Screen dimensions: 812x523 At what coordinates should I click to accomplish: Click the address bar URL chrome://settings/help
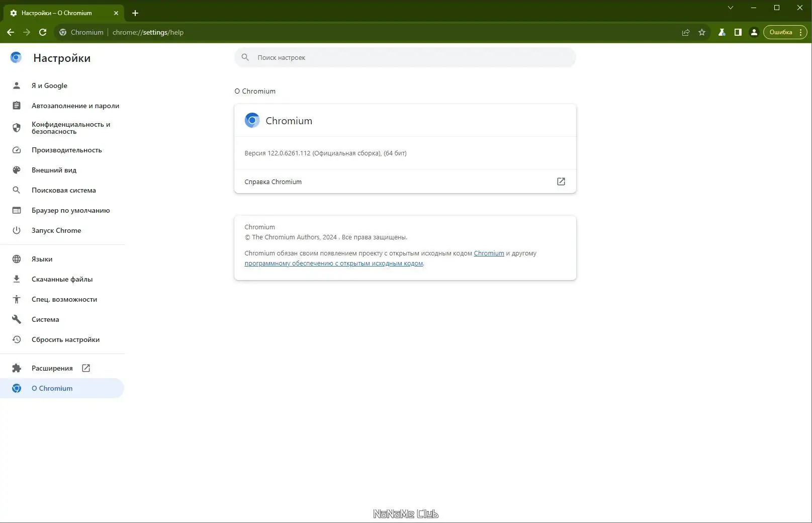pyautogui.click(x=148, y=32)
